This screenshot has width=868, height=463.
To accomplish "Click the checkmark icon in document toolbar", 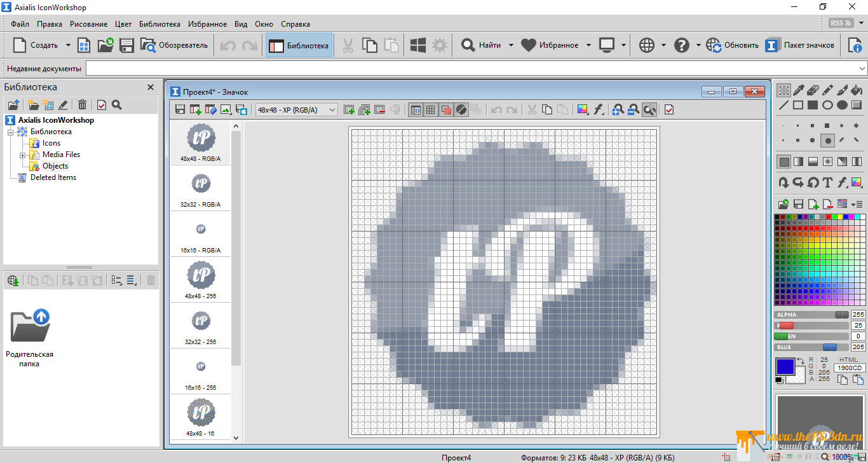I will coord(669,110).
